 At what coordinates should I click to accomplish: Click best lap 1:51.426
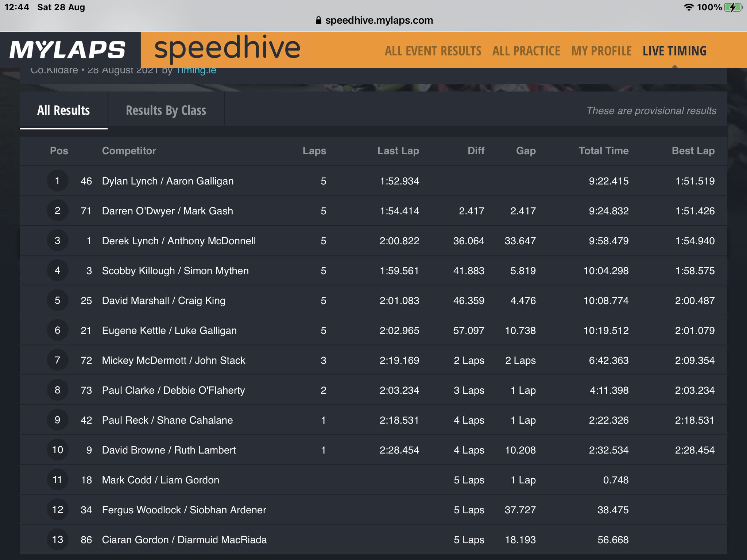[695, 211]
